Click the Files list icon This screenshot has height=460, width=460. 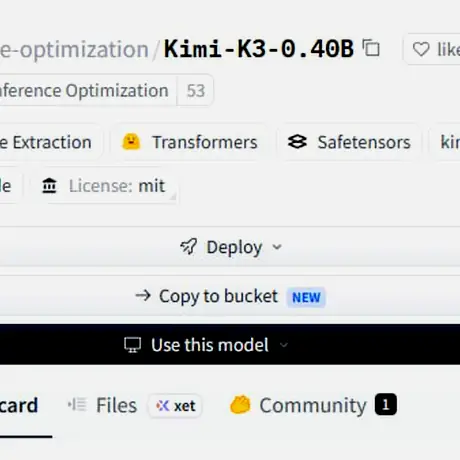[x=77, y=405]
